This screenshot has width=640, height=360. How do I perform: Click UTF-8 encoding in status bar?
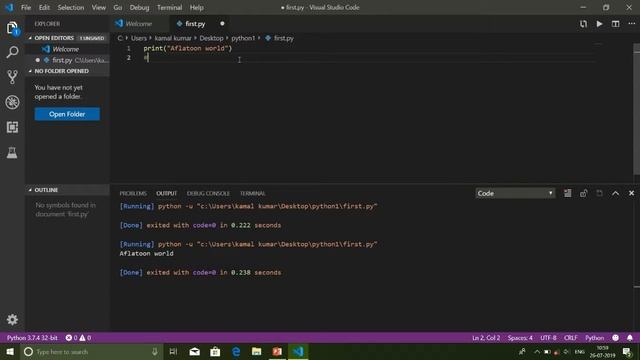click(548, 338)
